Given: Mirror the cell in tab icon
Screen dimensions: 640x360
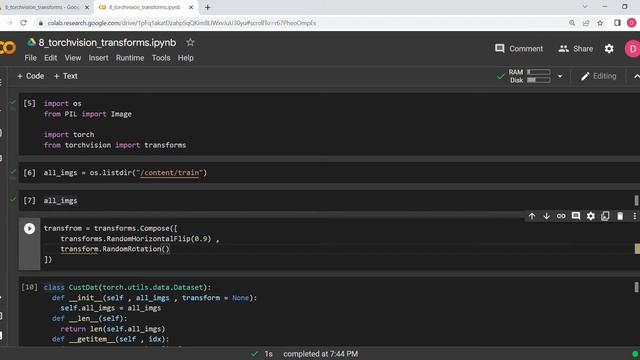Looking at the screenshot, I should (605, 216).
